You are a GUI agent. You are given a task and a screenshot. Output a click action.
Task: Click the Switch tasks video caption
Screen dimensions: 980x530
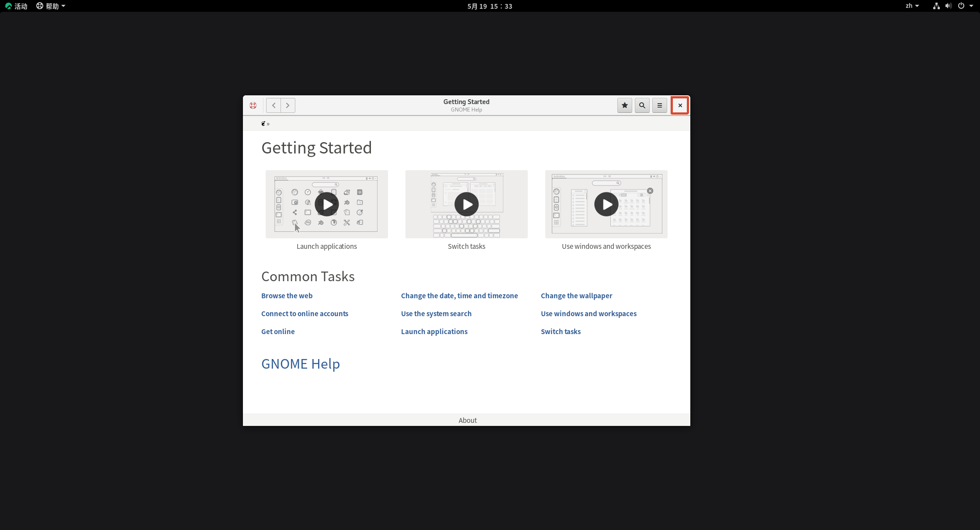[x=467, y=247]
